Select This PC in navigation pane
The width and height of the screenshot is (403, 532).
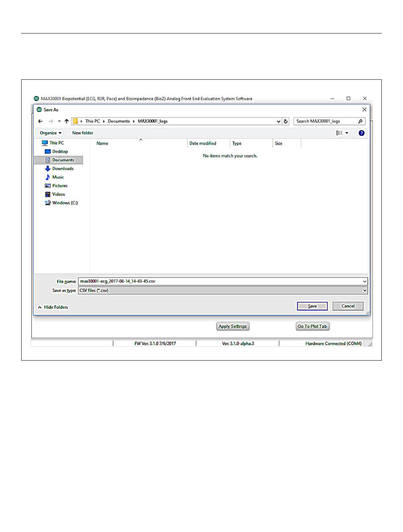pos(53,143)
